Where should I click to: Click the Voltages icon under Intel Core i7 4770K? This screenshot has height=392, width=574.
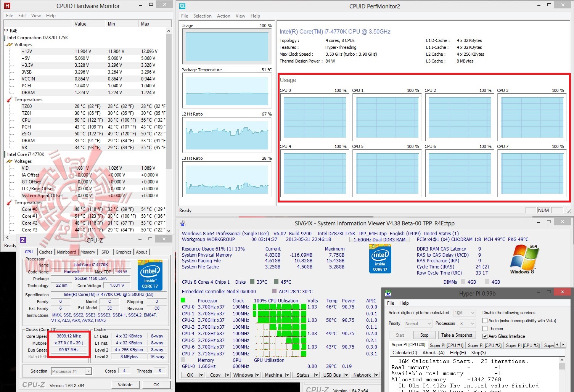click(x=10, y=161)
